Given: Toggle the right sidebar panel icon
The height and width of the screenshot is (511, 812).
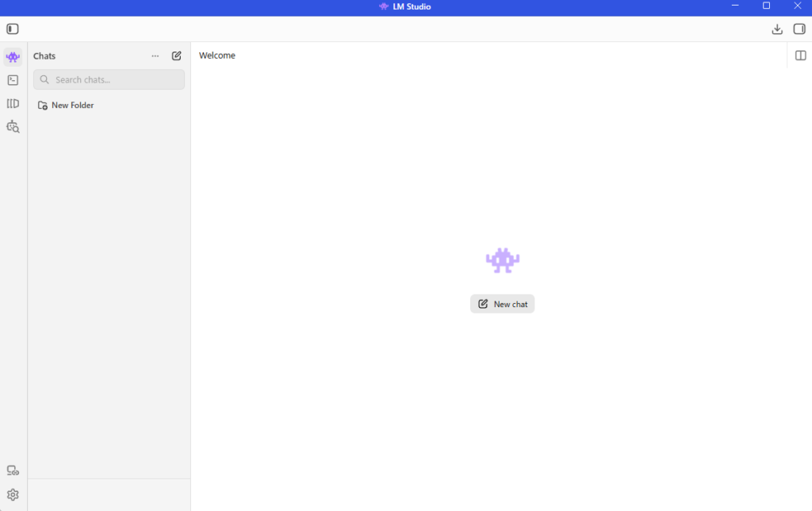Looking at the screenshot, I should pos(799,29).
